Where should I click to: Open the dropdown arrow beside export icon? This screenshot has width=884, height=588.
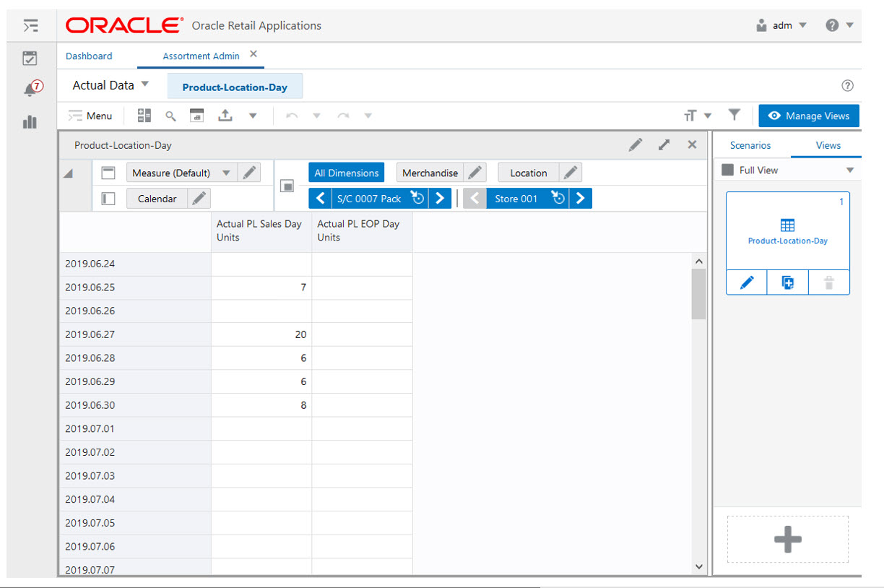253,116
